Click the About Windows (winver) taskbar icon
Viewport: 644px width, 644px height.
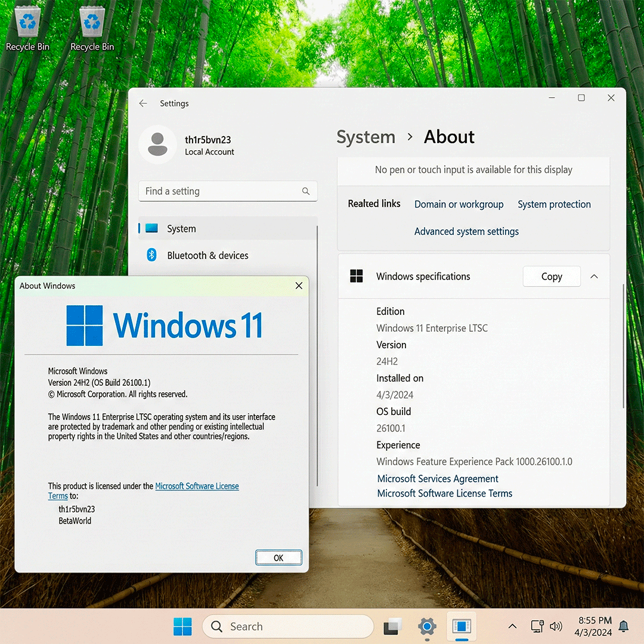click(x=462, y=626)
